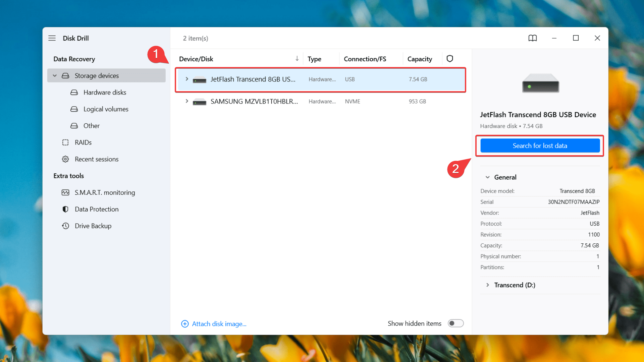This screenshot has height=362, width=644.
Task: Select the Other storage category
Action: pos(92,126)
